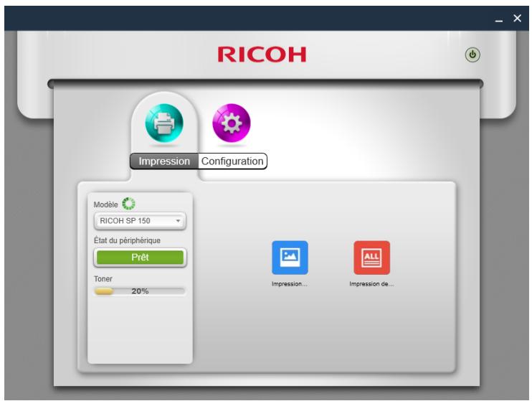Click the "Modèle" label
Image resolution: width=532 pixels, height=401 pixels.
pos(106,204)
